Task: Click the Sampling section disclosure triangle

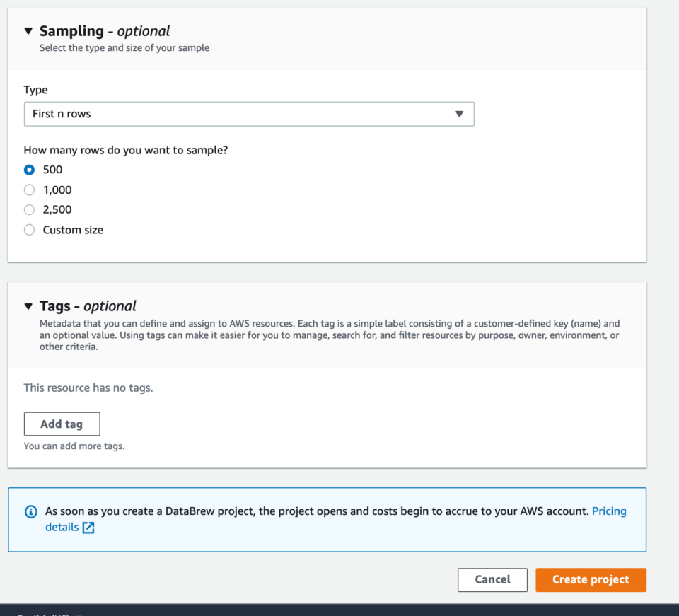Action: coord(28,30)
